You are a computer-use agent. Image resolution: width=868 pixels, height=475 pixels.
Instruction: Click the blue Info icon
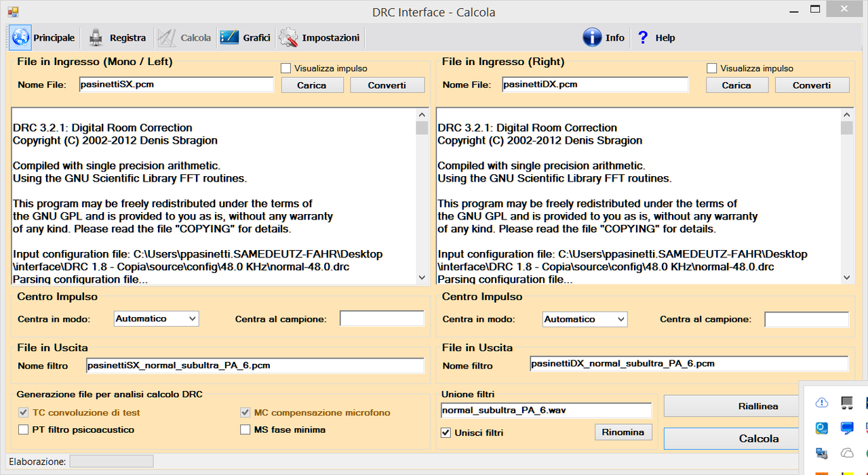[592, 38]
